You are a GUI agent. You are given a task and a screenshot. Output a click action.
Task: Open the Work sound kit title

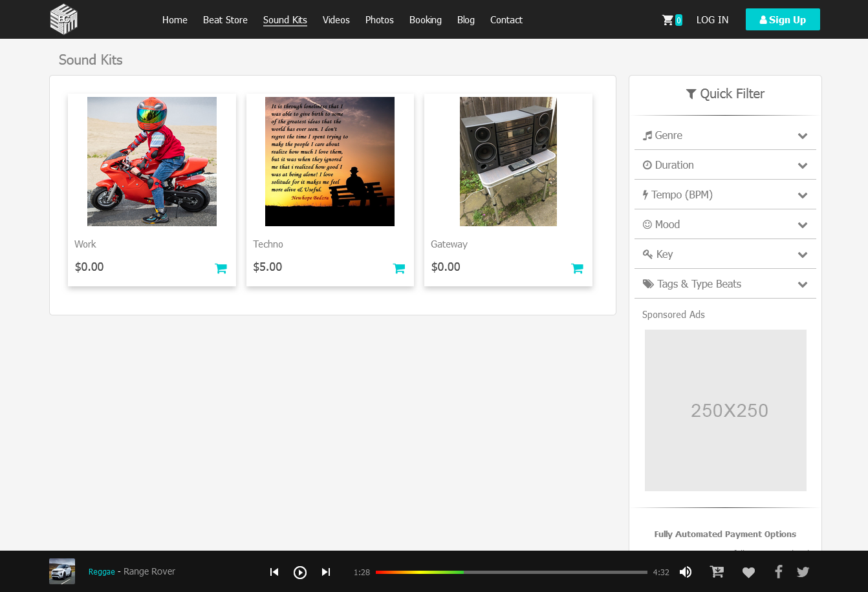[x=85, y=244]
